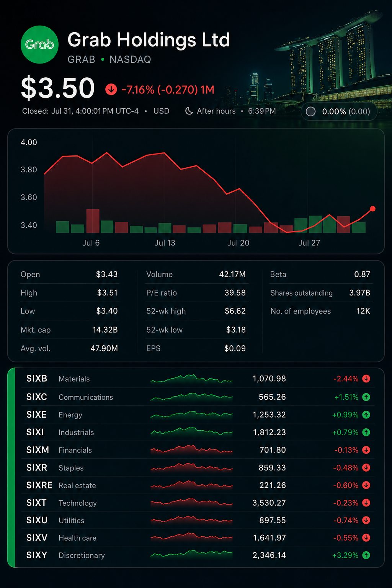Click the red down arrow on SIXRE row
392x588 pixels.
pyautogui.click(x=366, y=485)
